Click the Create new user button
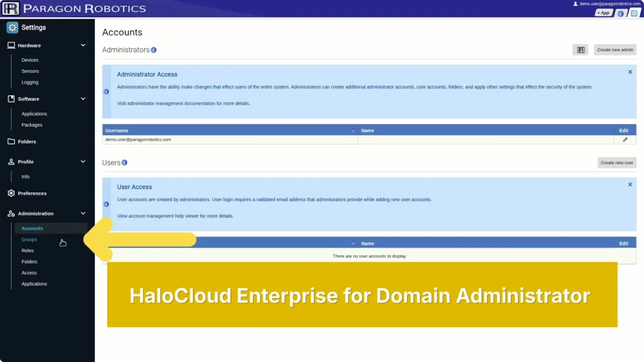The width and height of the screenshot is (644, 362). click(617, 163)
